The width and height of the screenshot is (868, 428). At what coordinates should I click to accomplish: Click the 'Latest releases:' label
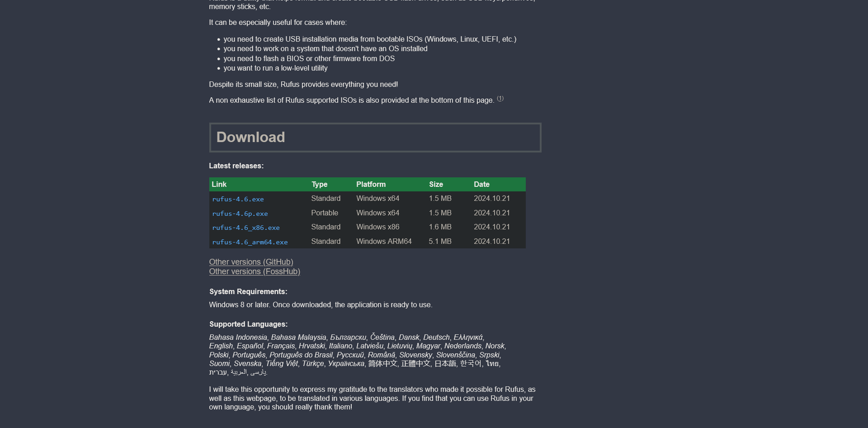pyautogui.click(x=236, y=166)
